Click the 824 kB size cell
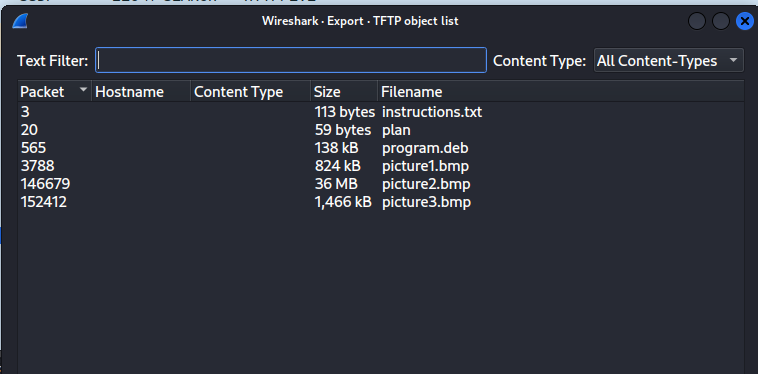Viewport: 758px width, 374px height. point(337,166)
